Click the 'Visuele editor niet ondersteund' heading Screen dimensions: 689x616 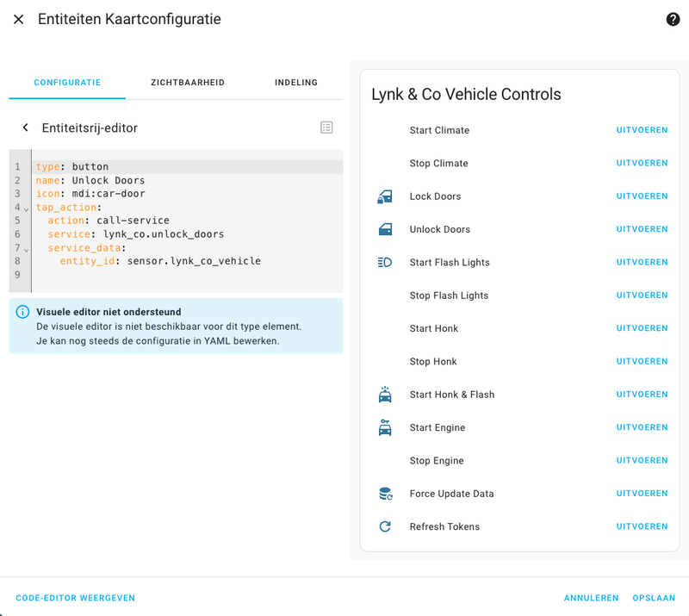click(109, 312)
